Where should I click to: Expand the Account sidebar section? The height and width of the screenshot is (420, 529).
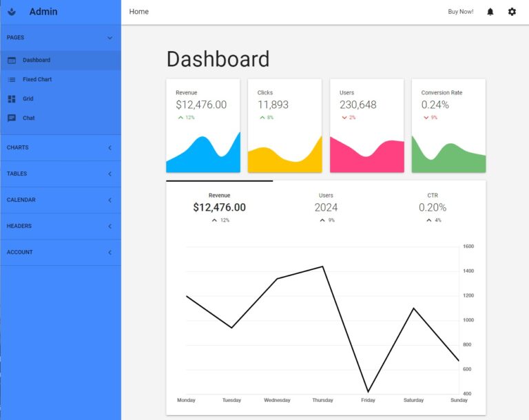(x=110, y=252)
